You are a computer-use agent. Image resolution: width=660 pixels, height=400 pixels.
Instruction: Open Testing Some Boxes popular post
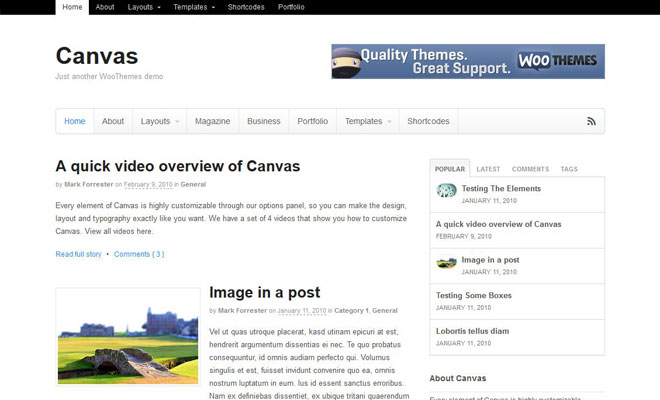[473, 295]
